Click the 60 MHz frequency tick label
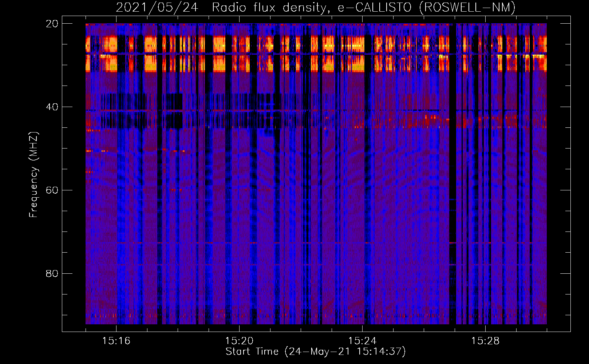 tap(52, 190)
